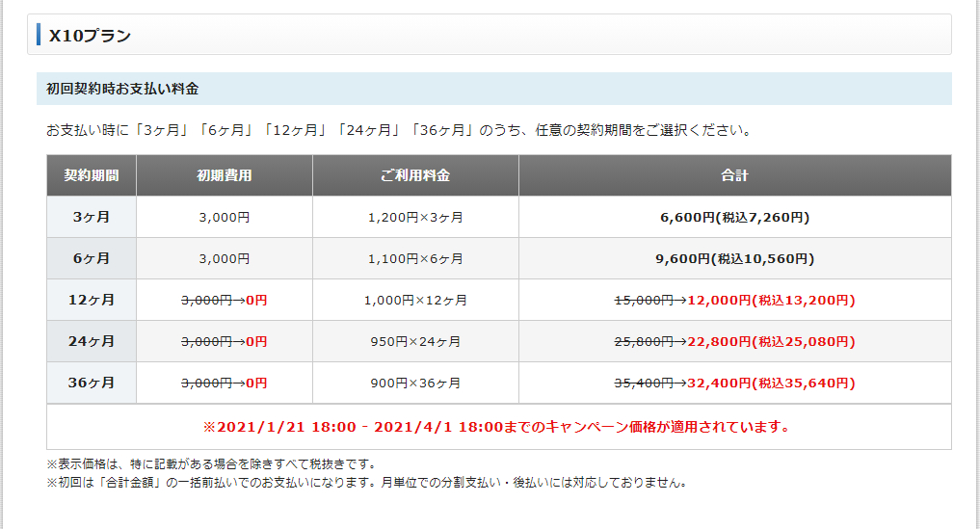The image size is (980, 529).
Task: Click the 950円×24ヶ月 usage fee cell
Action: pyautogui.click(x=415, y=341)
